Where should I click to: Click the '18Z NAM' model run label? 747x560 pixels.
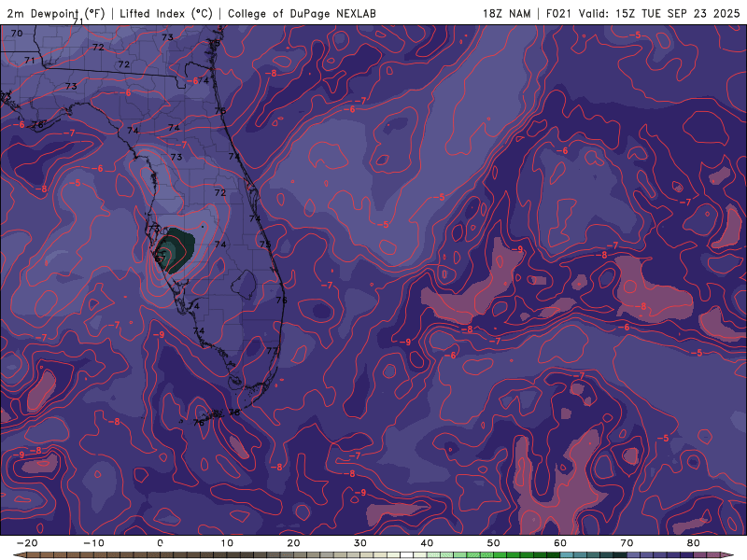click(506, 13)
